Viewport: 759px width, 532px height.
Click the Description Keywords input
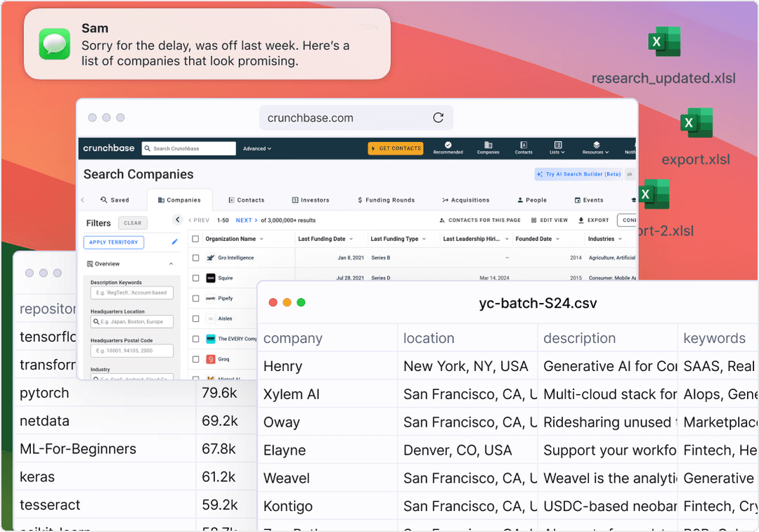pyautogui.click(x=131, y=293)
